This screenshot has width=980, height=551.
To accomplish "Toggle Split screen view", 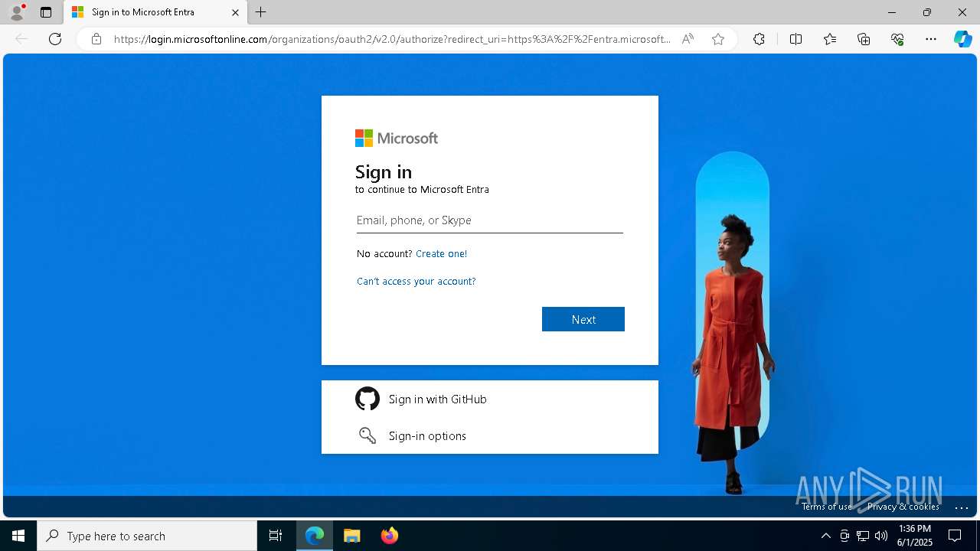I will (795, 39).
